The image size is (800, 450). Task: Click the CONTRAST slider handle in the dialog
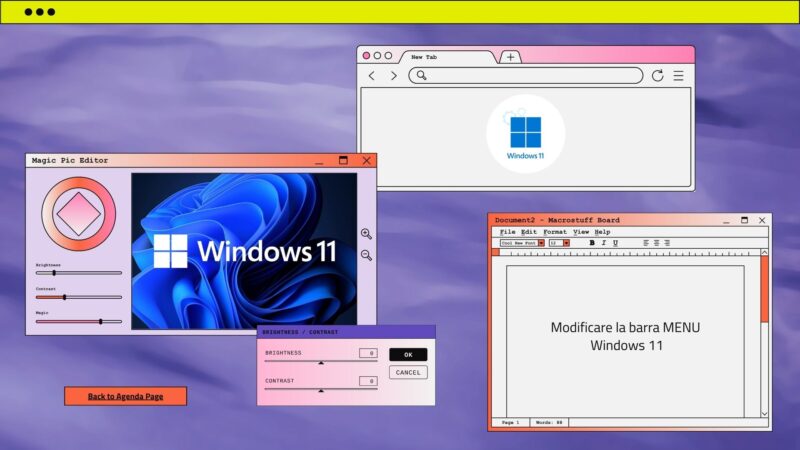[x=321, y=391]
